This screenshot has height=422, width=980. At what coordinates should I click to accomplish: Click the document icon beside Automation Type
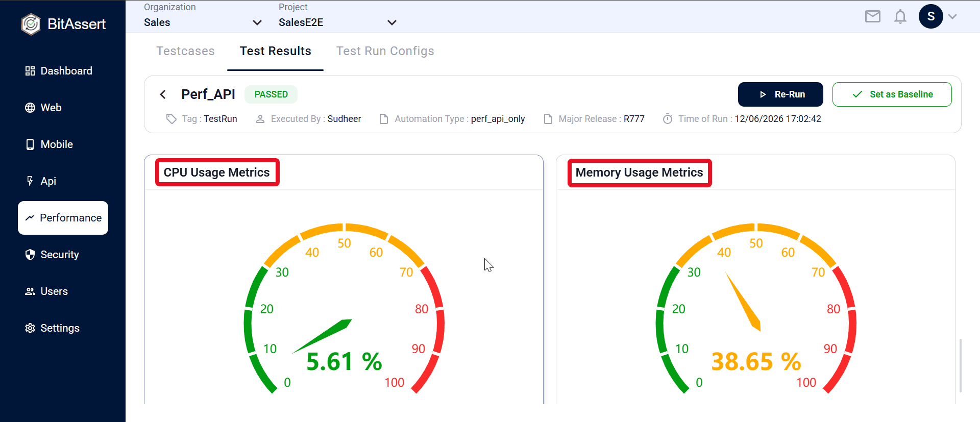(x=384, y=119)
